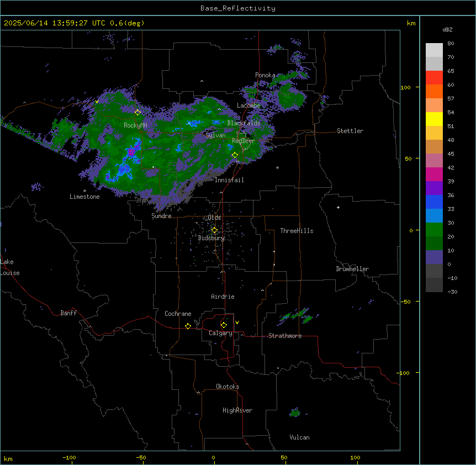Click the light blue 33-30 dBZ swatch
Viewport: 476px width, 465px height.
pos(434,216)
